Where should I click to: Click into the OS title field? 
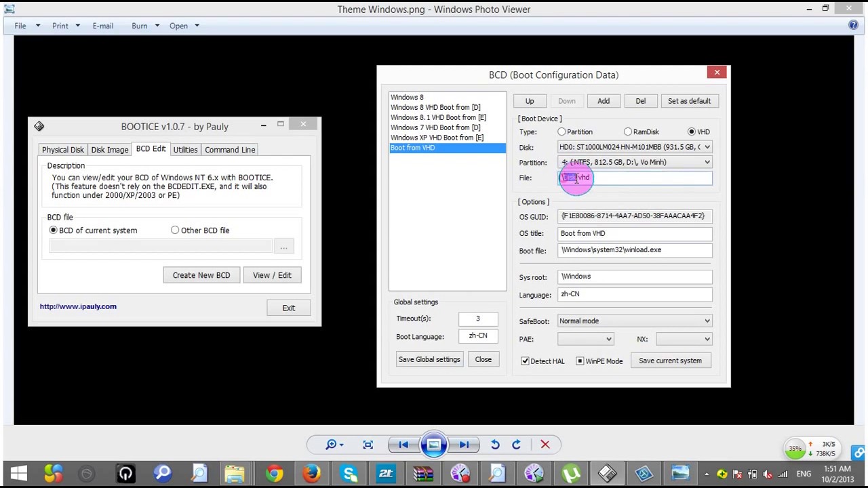635,233
